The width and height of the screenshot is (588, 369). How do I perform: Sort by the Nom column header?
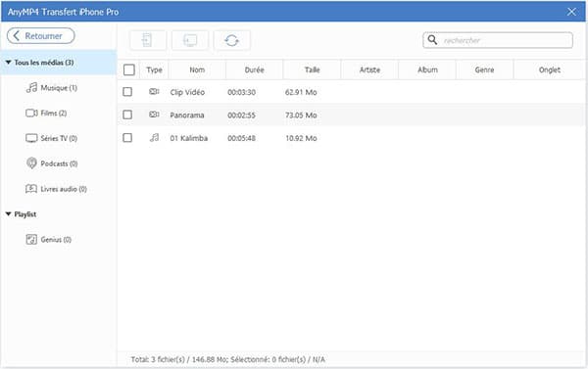pyautogui.click(x=197, y=69)
